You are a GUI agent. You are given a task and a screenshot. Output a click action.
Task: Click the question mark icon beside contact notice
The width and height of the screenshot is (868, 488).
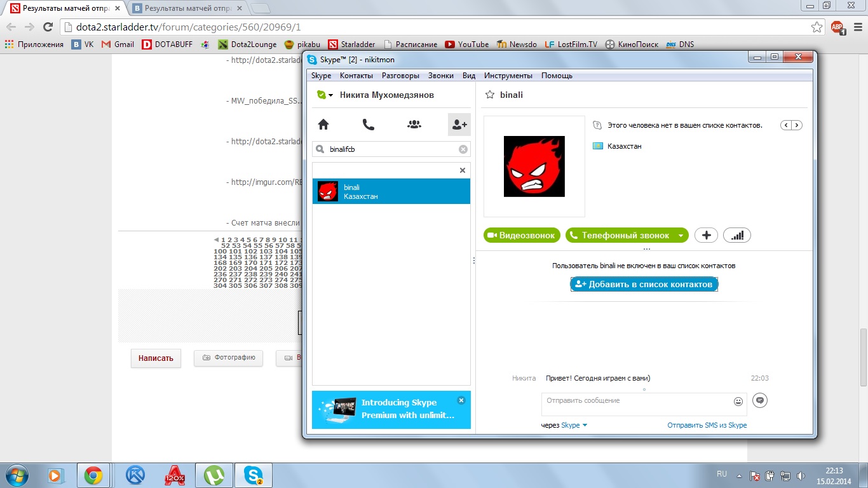(x=597, y=125)
